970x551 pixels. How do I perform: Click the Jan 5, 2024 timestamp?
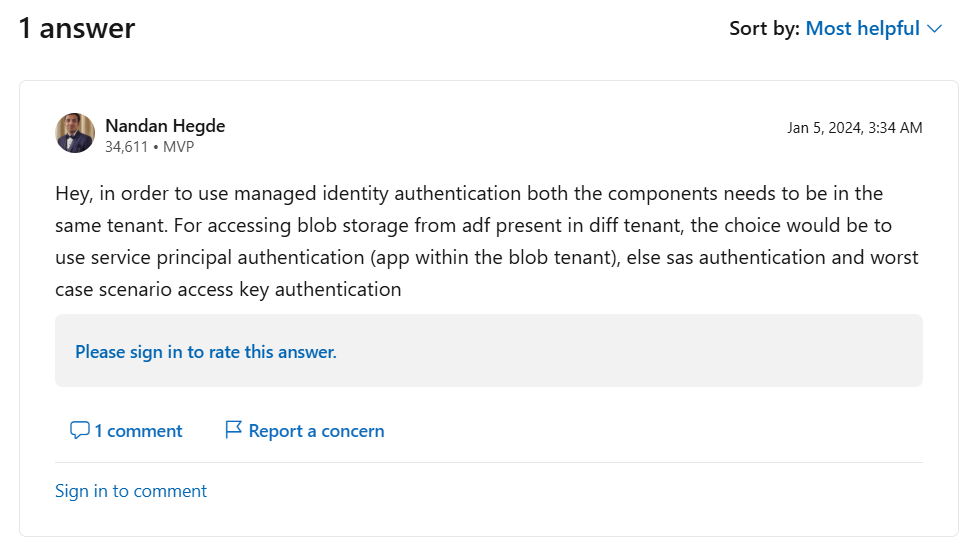click(854, 128)
